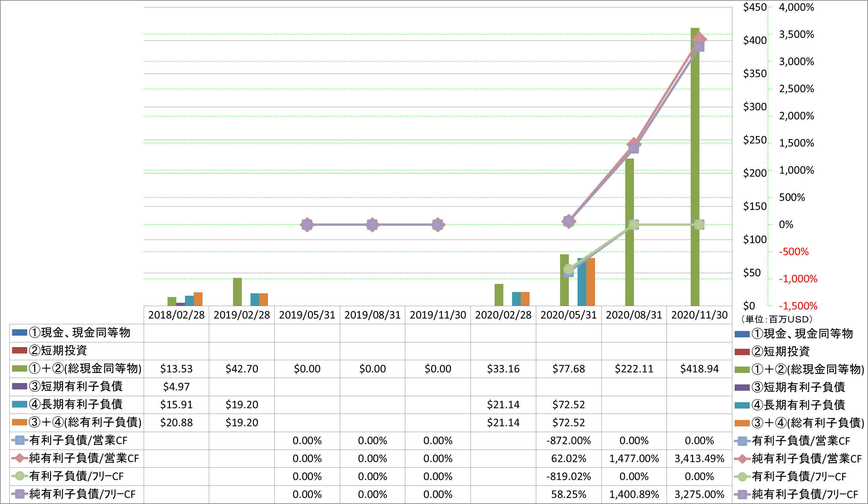Click blue swatch for ①現金、現金同等物 in right legend
Viewport: 868px width, 504px height.
(742, 334)
